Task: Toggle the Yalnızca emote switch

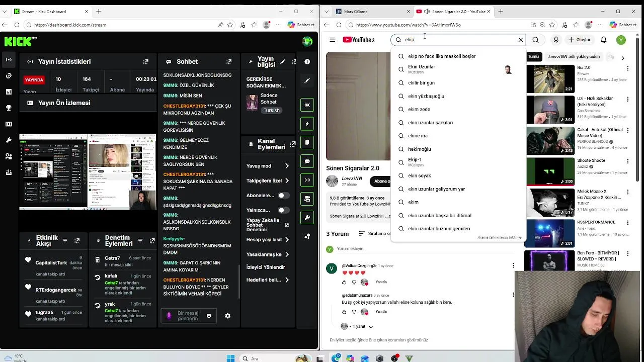Action: point(284,210)
